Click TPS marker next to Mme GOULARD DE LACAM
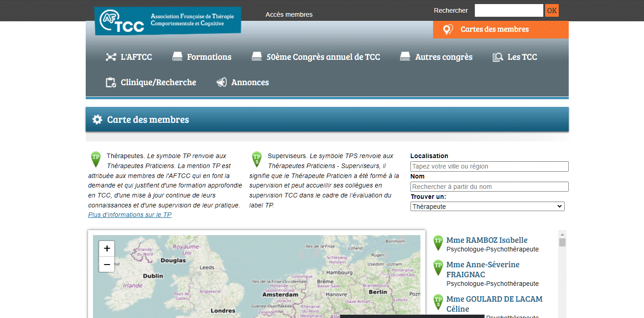 438,302
